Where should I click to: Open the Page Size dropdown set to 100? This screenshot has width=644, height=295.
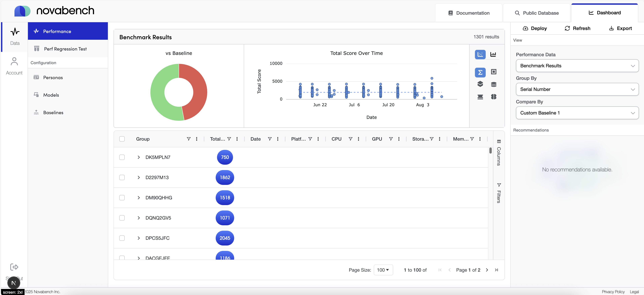point(383,270)
